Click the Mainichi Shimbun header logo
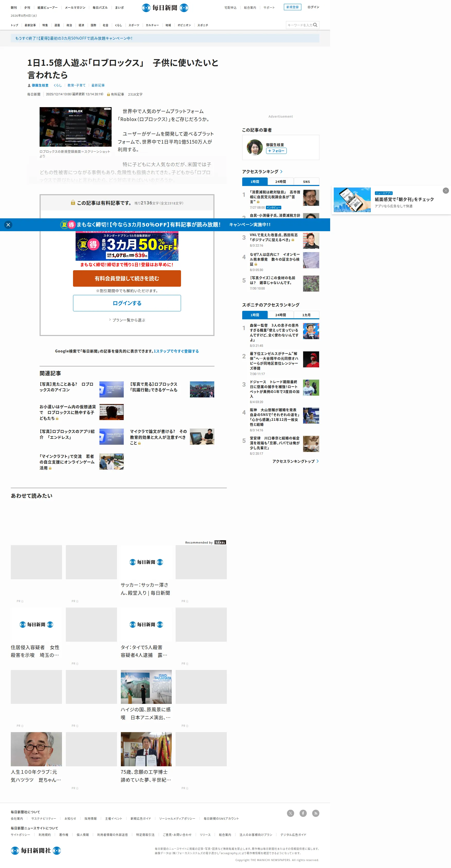 (x=165, y=7)
